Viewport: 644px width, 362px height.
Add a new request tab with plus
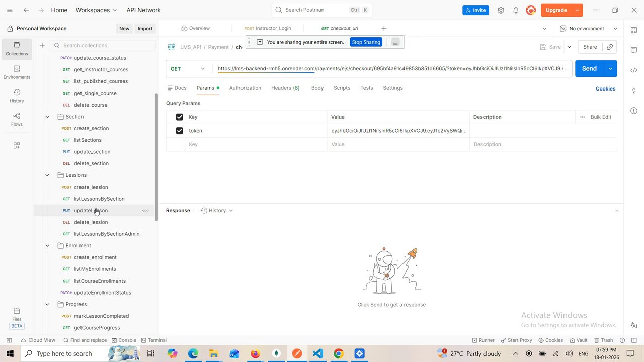[384, 29]
